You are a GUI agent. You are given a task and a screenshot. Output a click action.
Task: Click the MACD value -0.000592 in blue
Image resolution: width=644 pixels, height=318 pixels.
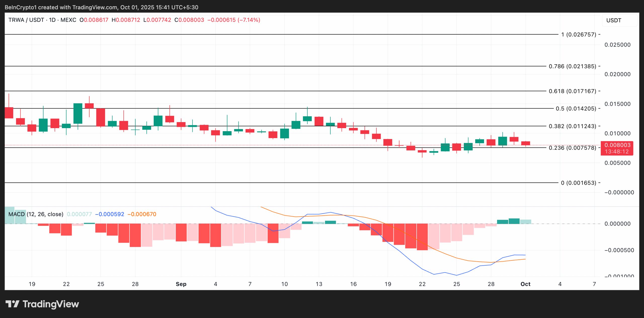[110, 214]
